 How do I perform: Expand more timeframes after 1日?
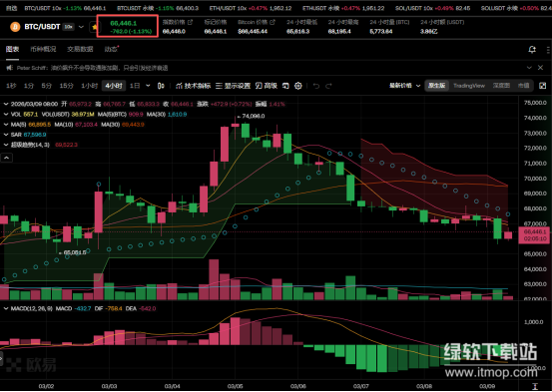[148, 86]
